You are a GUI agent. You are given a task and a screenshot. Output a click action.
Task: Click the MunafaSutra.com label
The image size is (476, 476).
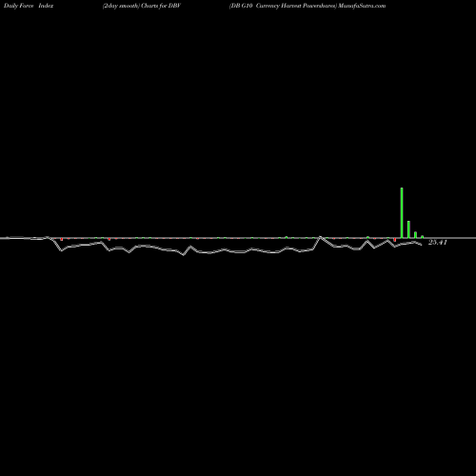coord(362,6)
